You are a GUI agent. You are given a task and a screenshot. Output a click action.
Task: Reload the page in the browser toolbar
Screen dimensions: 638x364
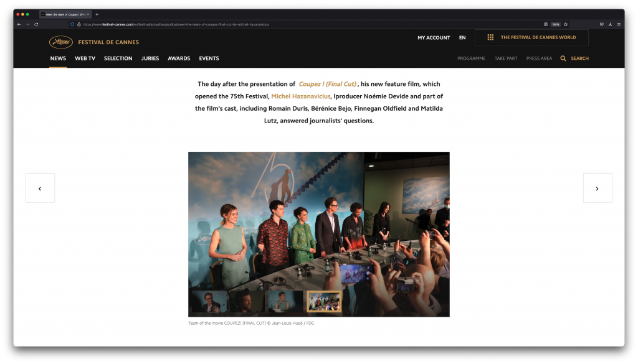(x=36, y=24)
